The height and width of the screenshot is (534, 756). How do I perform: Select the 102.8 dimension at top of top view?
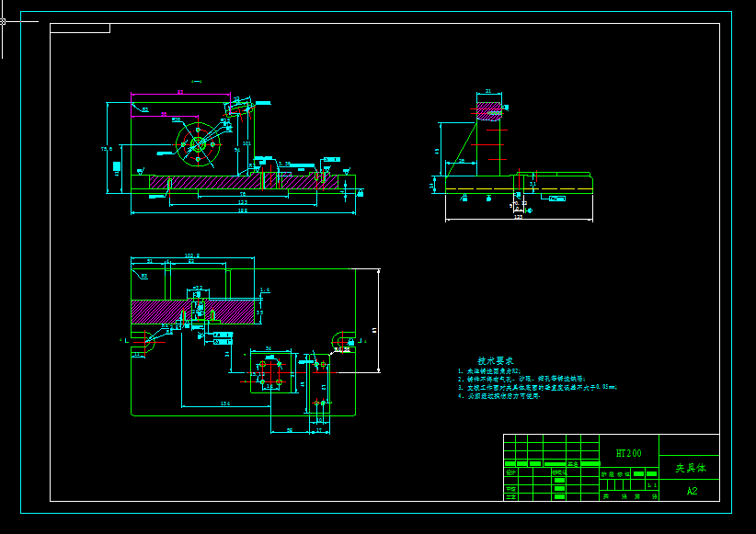click(192, 256)
